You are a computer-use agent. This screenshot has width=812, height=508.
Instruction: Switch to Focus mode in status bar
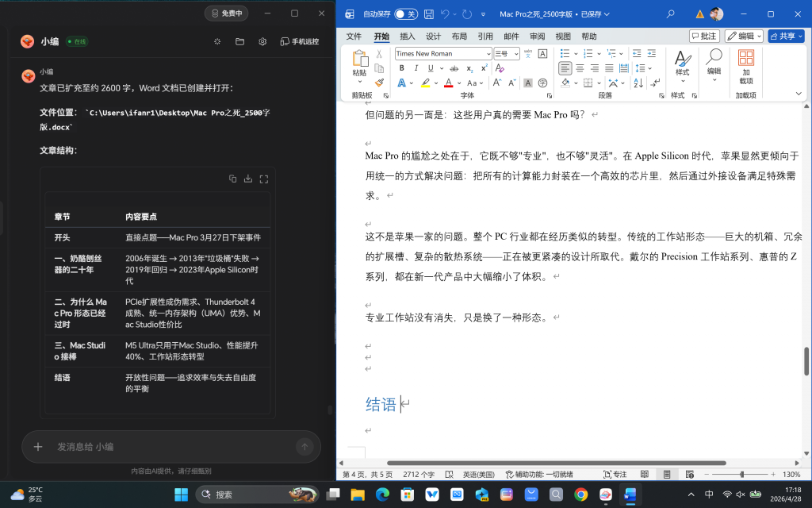point(615,475)
